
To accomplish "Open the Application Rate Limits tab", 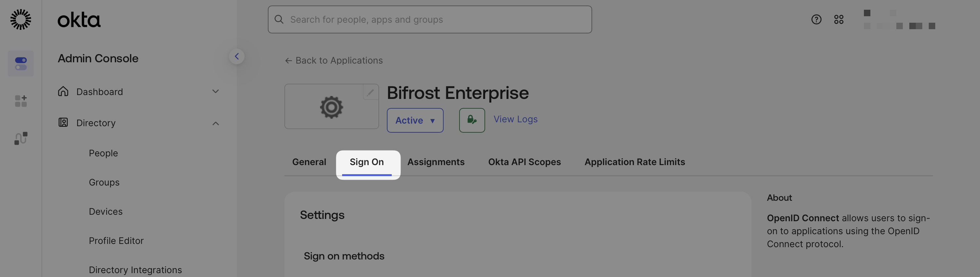I will [x=635, y=162].
